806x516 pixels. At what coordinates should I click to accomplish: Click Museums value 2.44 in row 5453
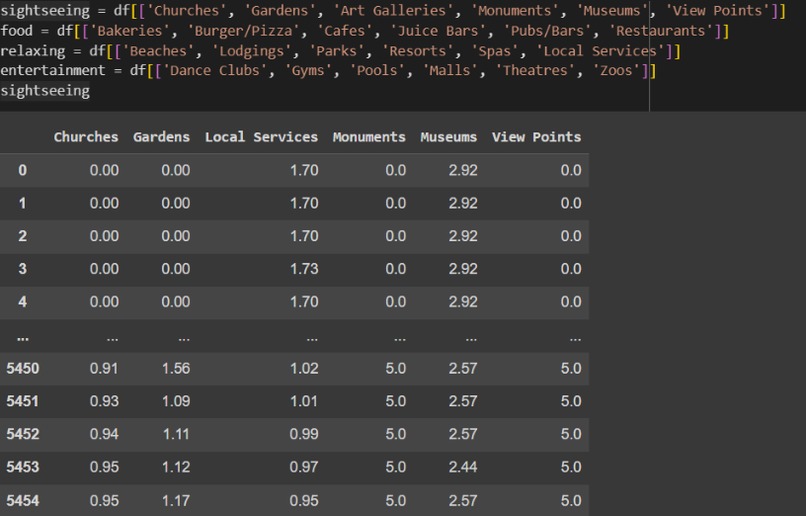pyautogui.click(x=463, y=467)
